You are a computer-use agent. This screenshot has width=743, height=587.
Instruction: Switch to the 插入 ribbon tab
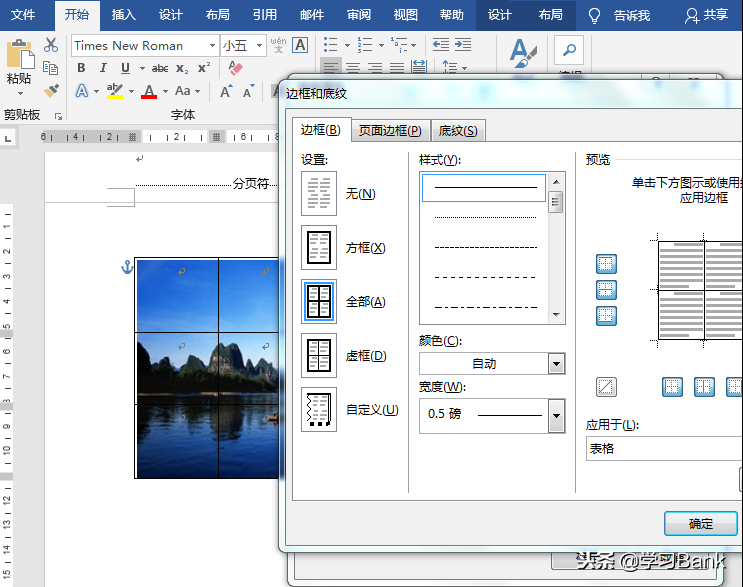[123, 15]
